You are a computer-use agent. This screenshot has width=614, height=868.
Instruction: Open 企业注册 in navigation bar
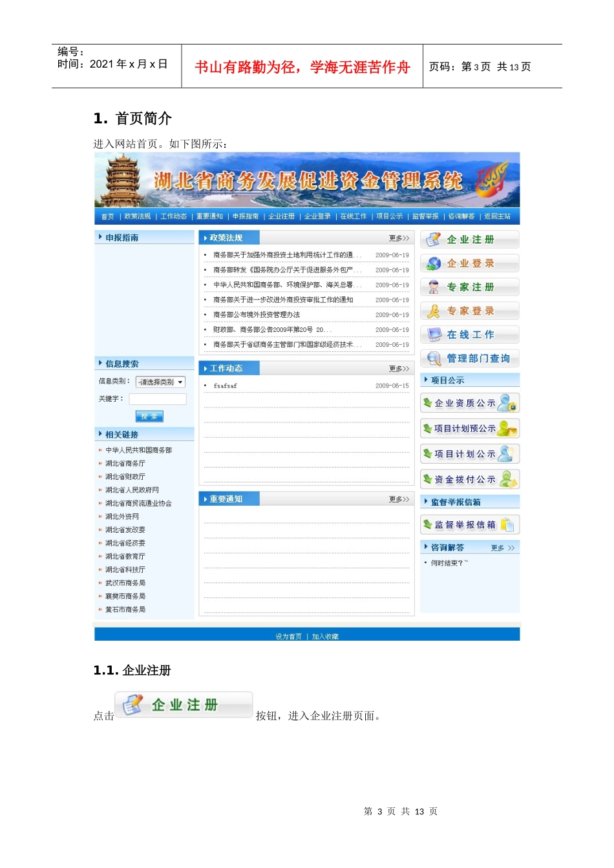[281, 216]
